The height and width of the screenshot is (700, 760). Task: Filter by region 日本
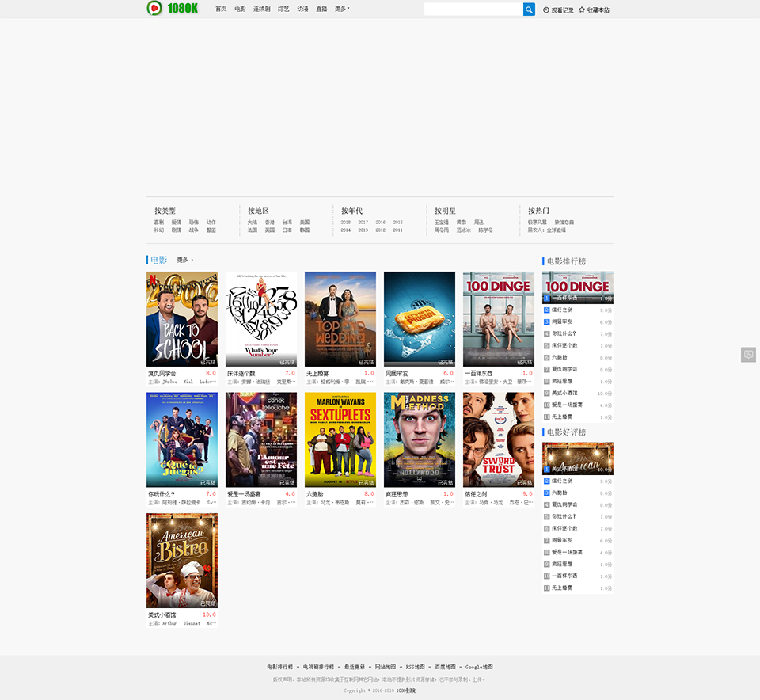(x=287, y=230)
